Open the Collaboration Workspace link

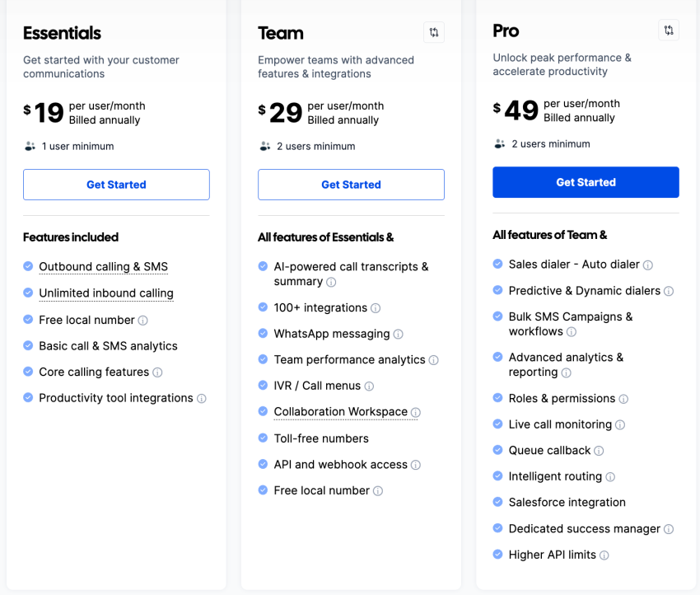(341, 411)
